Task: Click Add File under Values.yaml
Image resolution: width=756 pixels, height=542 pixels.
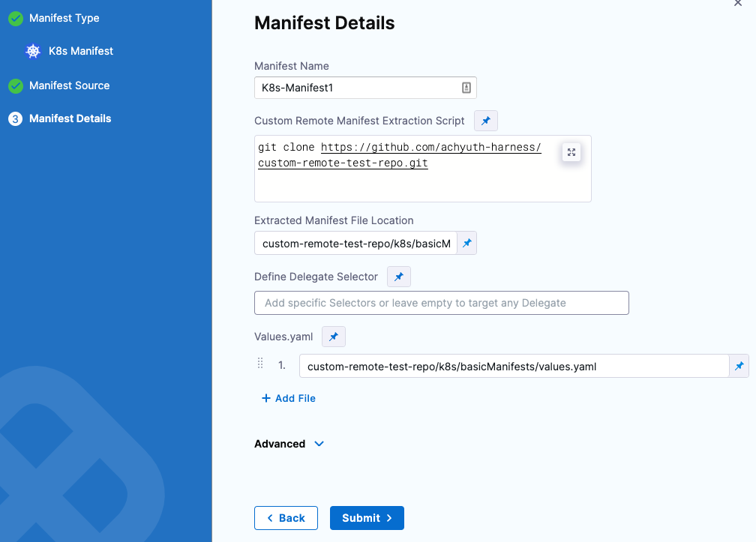Action: click(x=289, y=398)
